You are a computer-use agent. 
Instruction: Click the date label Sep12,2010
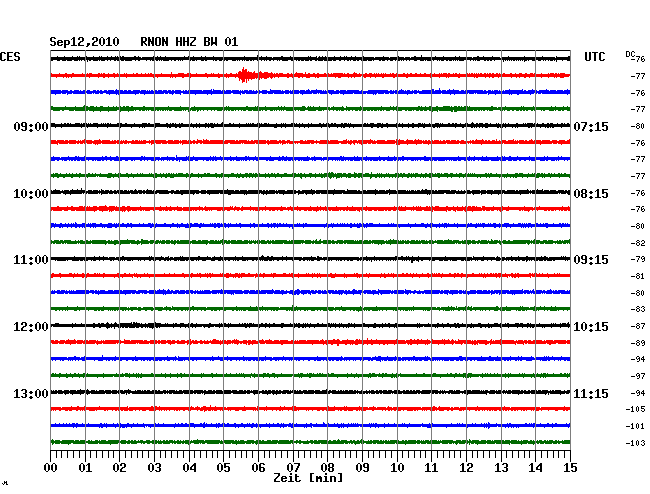tap(85, 42)
